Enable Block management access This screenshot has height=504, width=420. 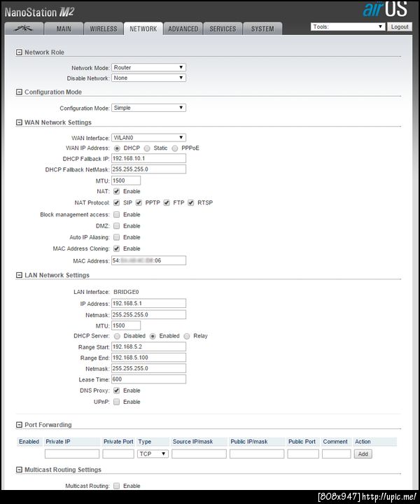click(117, 214)
